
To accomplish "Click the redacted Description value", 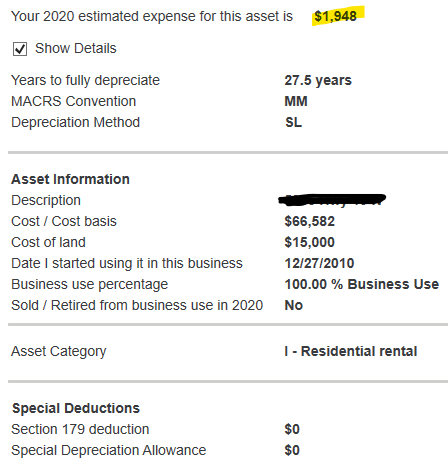I will point(332,199).
